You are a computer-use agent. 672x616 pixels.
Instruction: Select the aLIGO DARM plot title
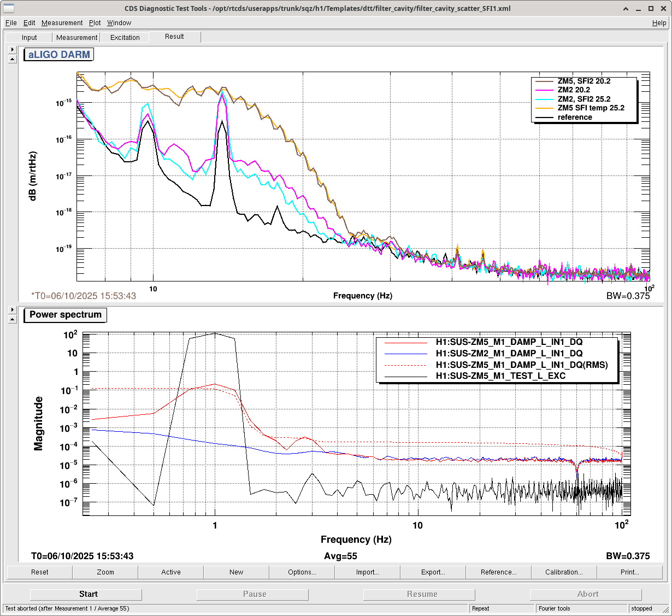pos(59,55)
